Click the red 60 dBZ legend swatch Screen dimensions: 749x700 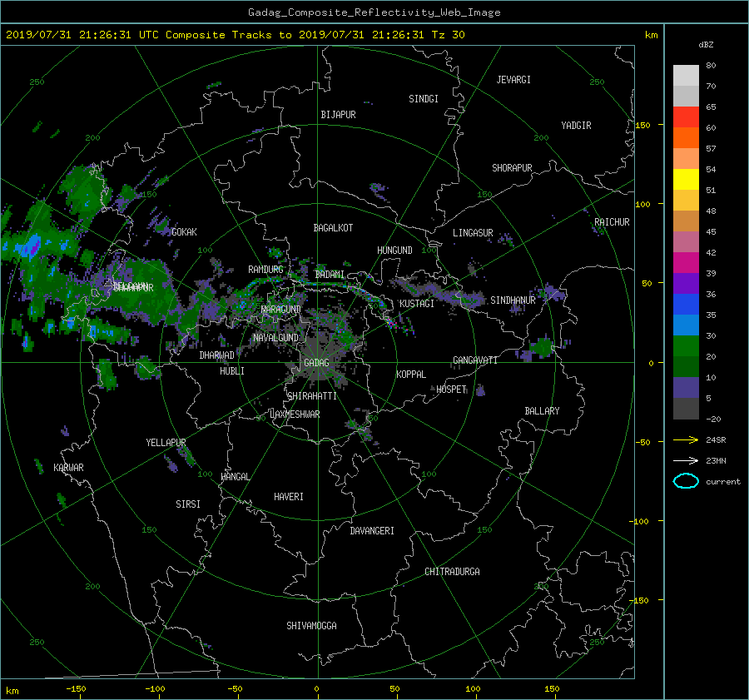pos(686,117)
